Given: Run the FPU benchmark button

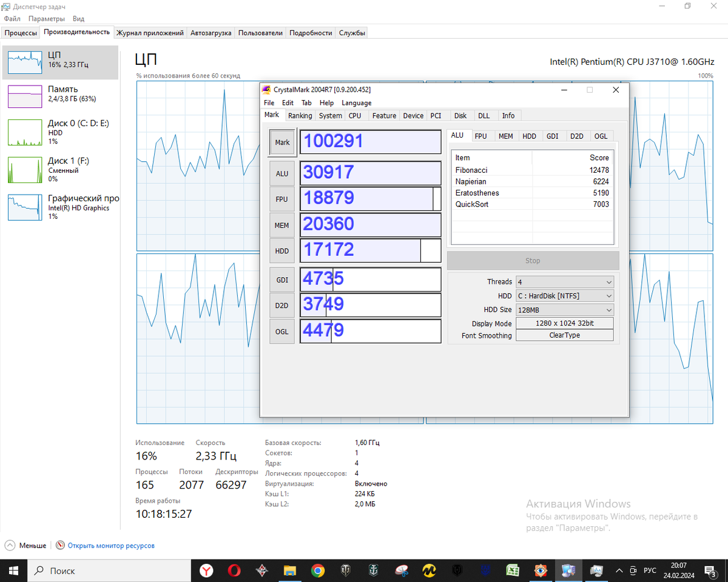Looking at the screenshot, I should coord(282,199).
